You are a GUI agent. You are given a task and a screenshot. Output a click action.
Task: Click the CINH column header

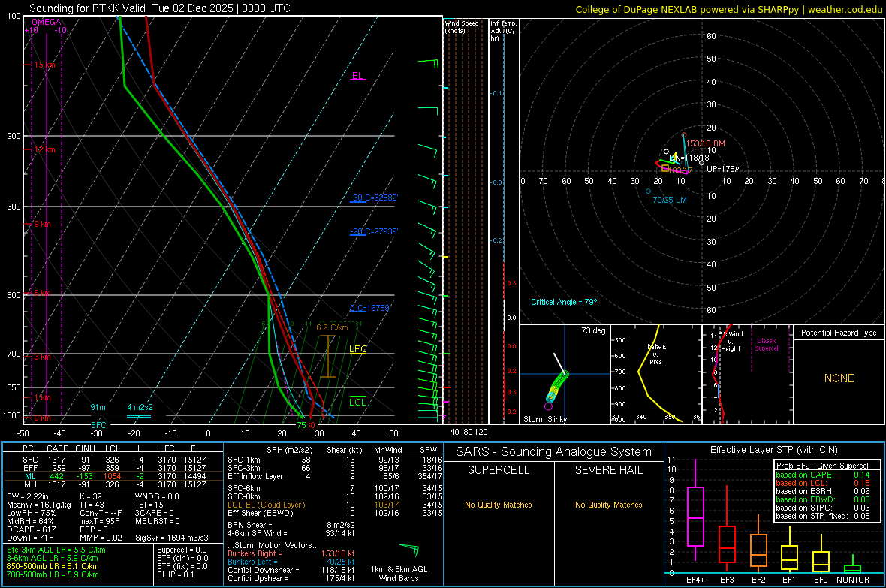[x=86, y=449]
